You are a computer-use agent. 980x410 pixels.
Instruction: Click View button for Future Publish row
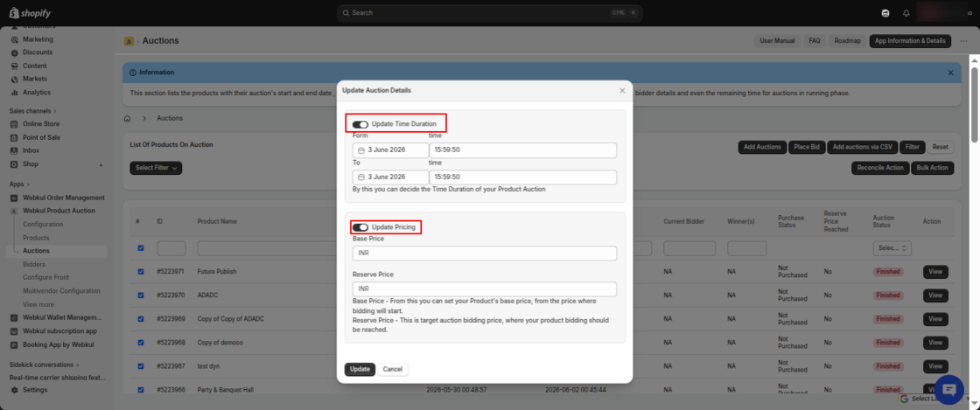(x=935, y=272)
